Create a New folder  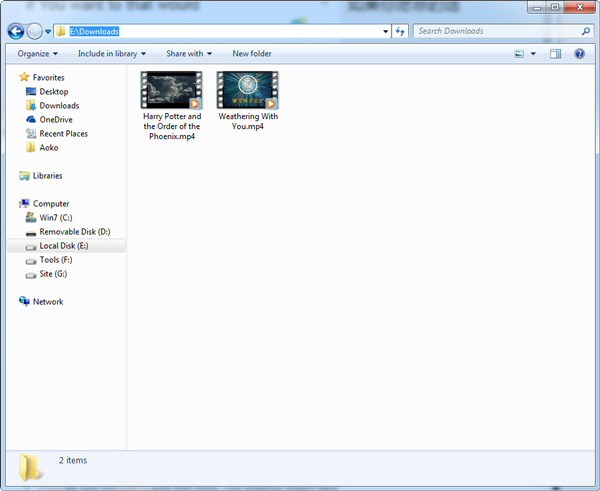tap(252, 54)
